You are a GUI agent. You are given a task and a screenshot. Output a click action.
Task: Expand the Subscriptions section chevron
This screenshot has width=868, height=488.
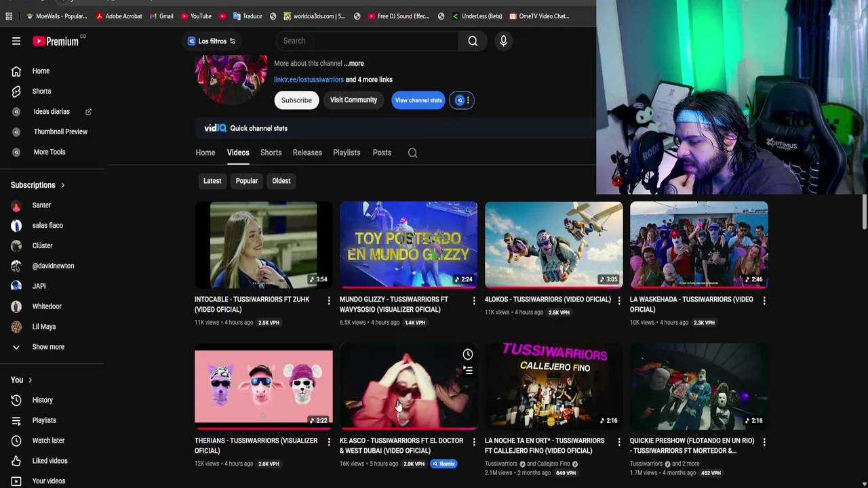pos(63,185)
